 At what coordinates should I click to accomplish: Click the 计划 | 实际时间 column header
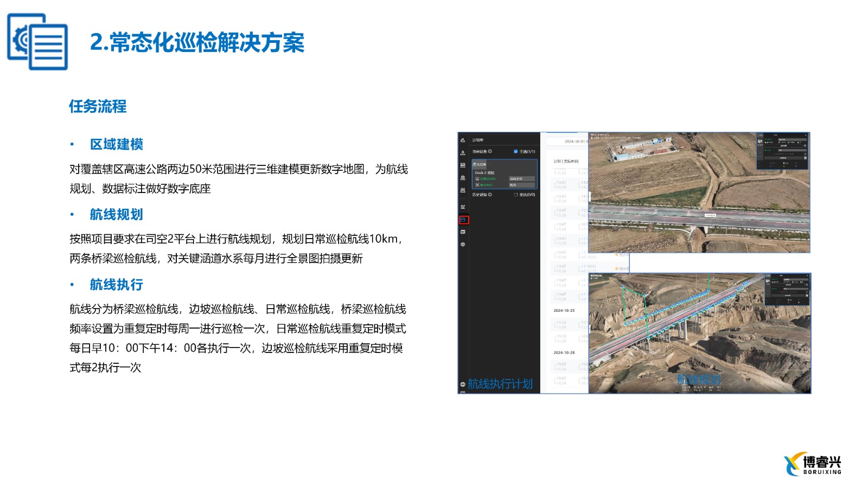(x=566, y=162)
